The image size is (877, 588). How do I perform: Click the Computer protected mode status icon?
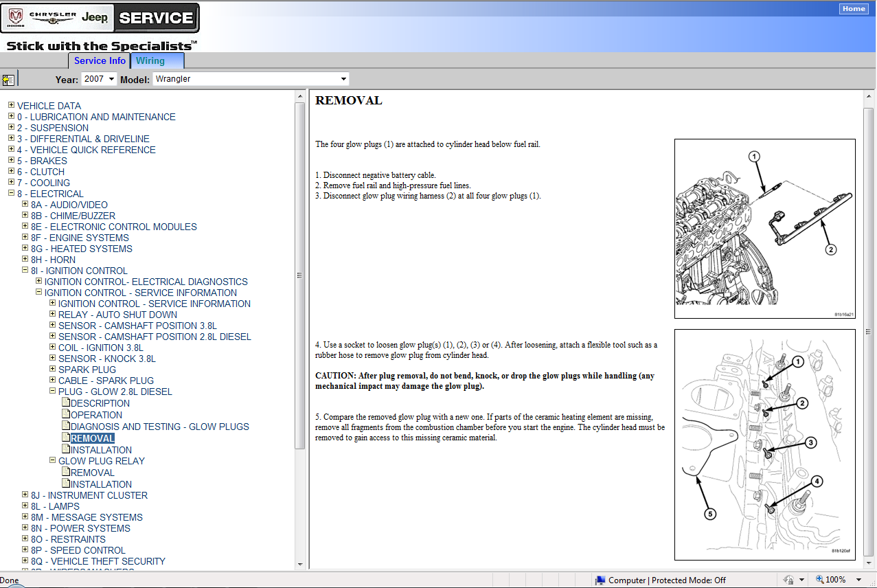click(600, 580)
